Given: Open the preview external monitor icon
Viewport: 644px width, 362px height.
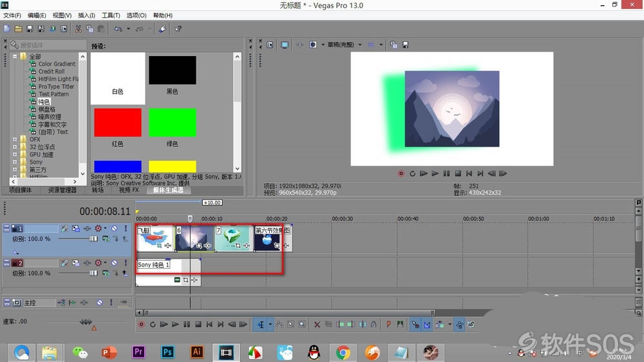Looking at the screenshot, I should (x=284, y=45).
